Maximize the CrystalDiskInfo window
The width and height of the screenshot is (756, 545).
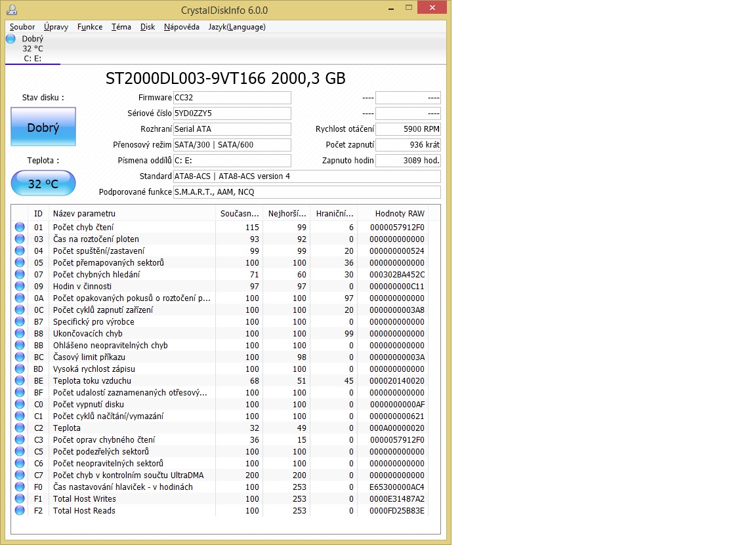click(x=409, y=8)
